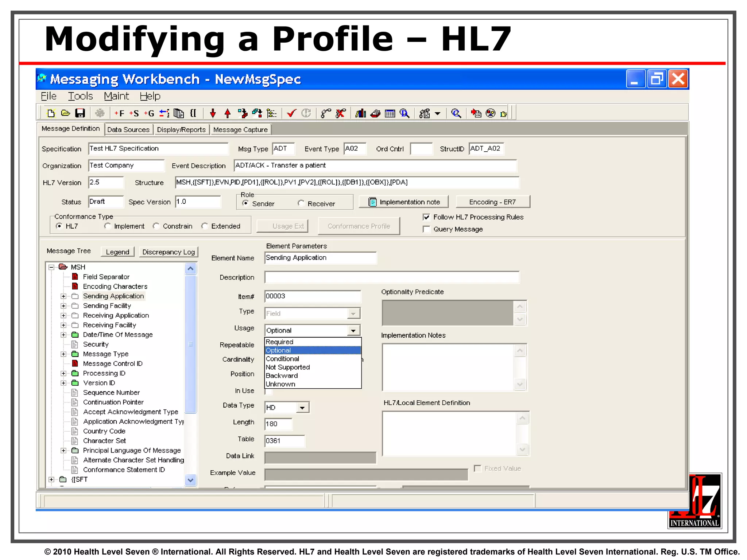
Task: Click the Legend button
Action: point(117,252)
